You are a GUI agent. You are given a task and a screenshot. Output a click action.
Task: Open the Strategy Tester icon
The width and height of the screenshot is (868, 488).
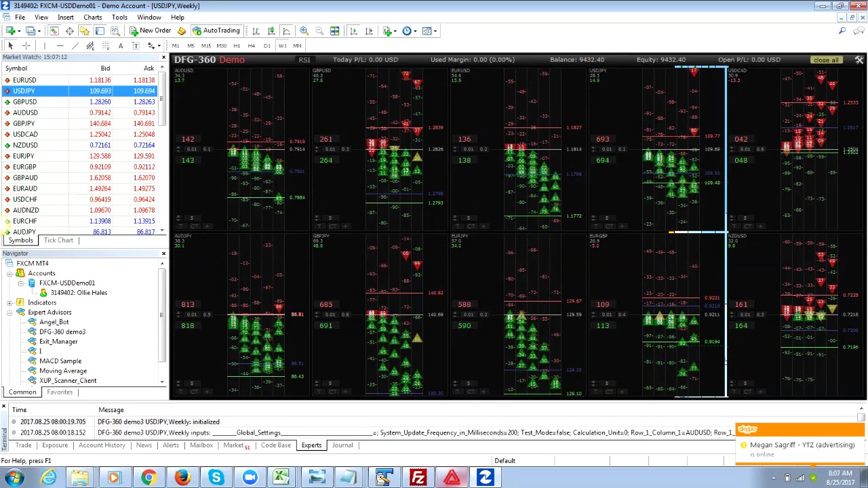point(115,30)
